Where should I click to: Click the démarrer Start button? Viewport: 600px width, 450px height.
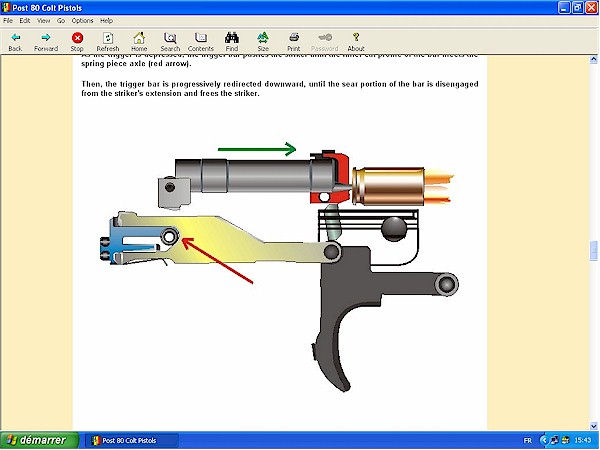39,440
